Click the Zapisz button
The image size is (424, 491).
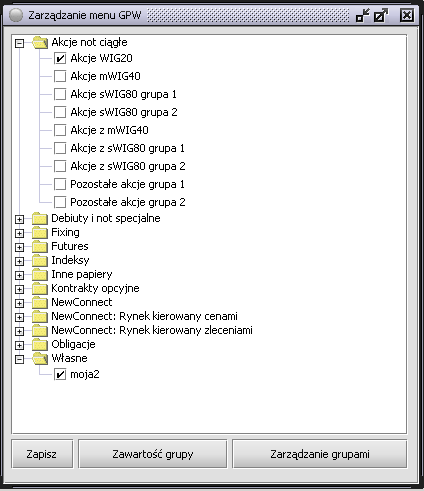(x=42, y=454)
